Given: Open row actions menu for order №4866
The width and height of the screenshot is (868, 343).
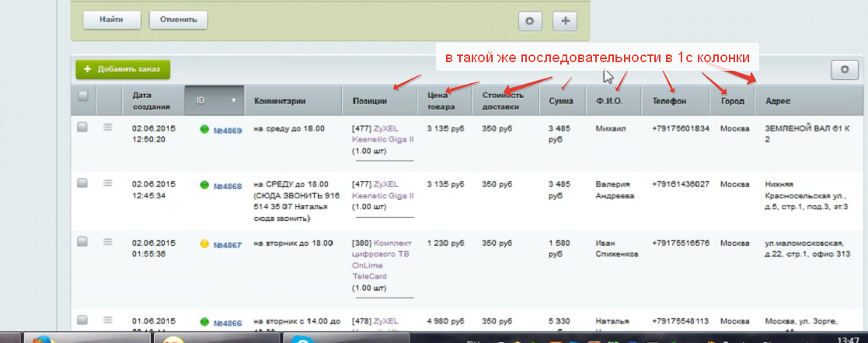Looking at the screenshot, I should [x=109, y=320].
